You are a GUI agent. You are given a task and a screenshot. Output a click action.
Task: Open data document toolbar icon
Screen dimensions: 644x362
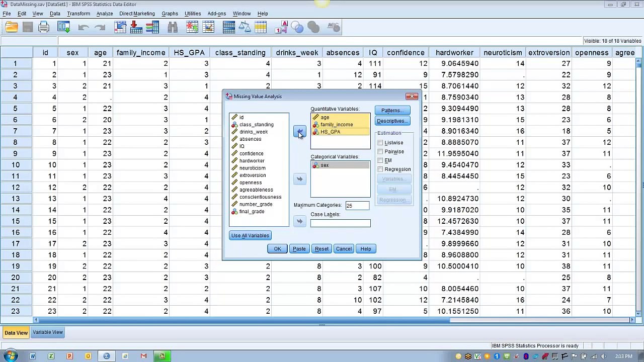[12, 28]
